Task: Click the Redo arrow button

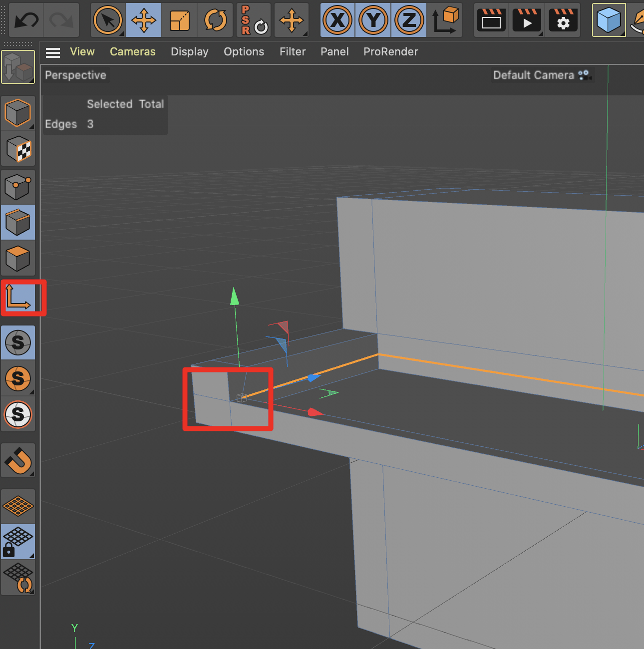Action: (x=62, y=20)
